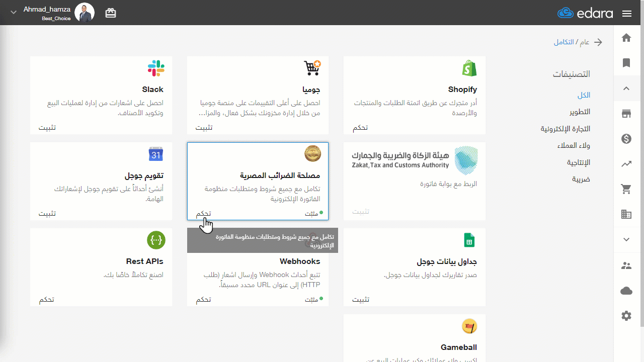Select the ولاء العملاء category

pos(574,145)
